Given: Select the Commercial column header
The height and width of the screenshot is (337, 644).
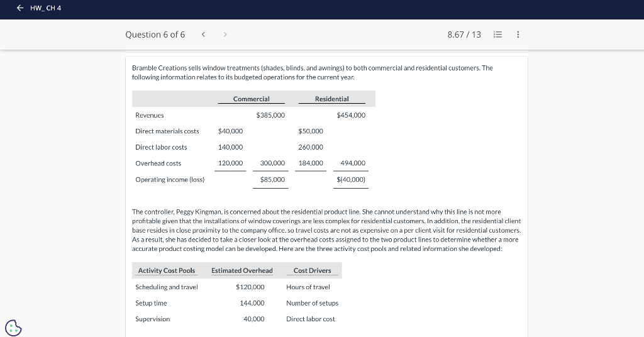Looking at the screenshot, I should click(x=252, y=99).
